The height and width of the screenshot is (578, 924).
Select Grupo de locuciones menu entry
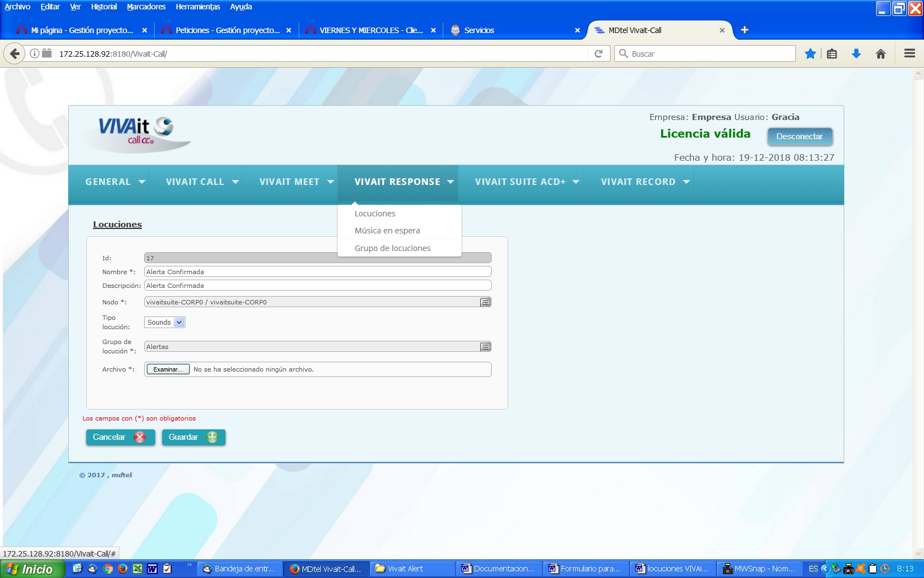pos(393,248)
